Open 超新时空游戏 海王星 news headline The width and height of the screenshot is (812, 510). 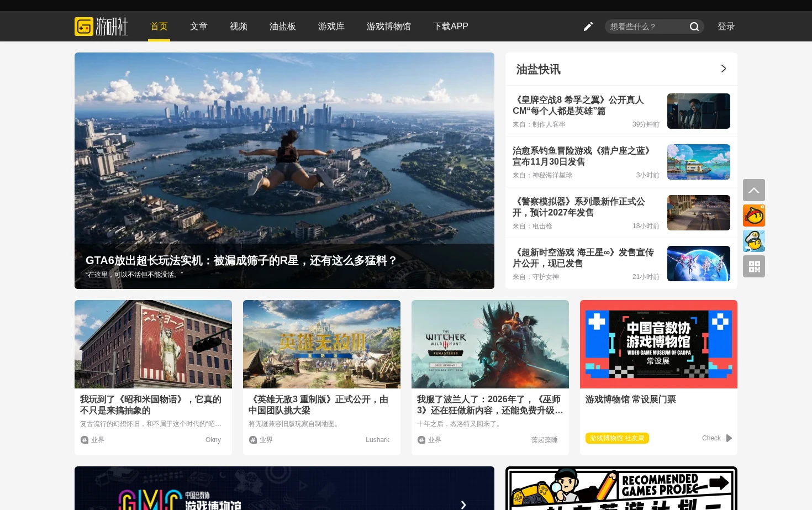pos(583,258)
